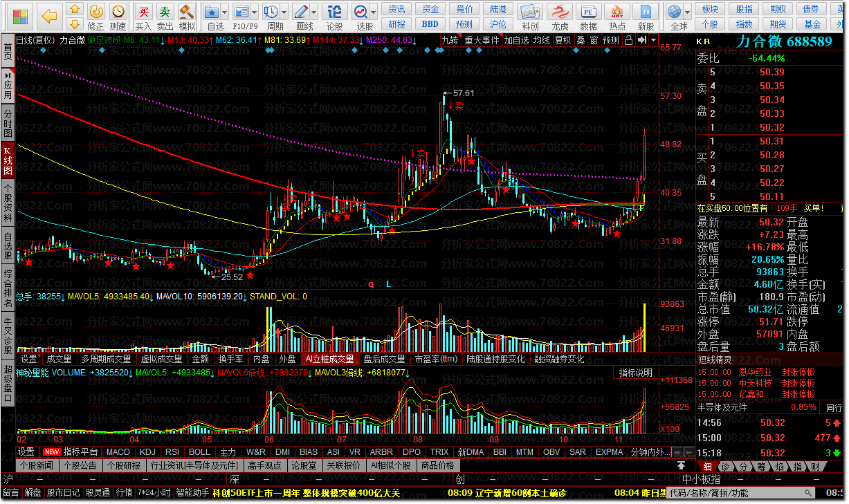Viewport: 849px width, 504px height.
Task: Open the 龙虎 dragon icon
Action: coord(560,12)
